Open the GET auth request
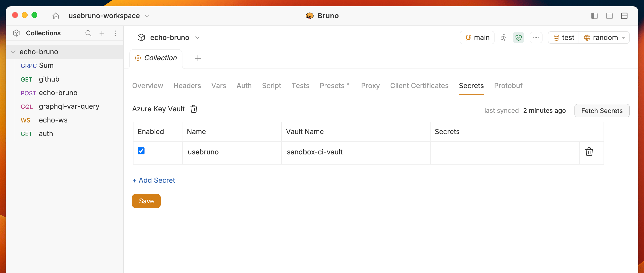 [x=64, y=134]
